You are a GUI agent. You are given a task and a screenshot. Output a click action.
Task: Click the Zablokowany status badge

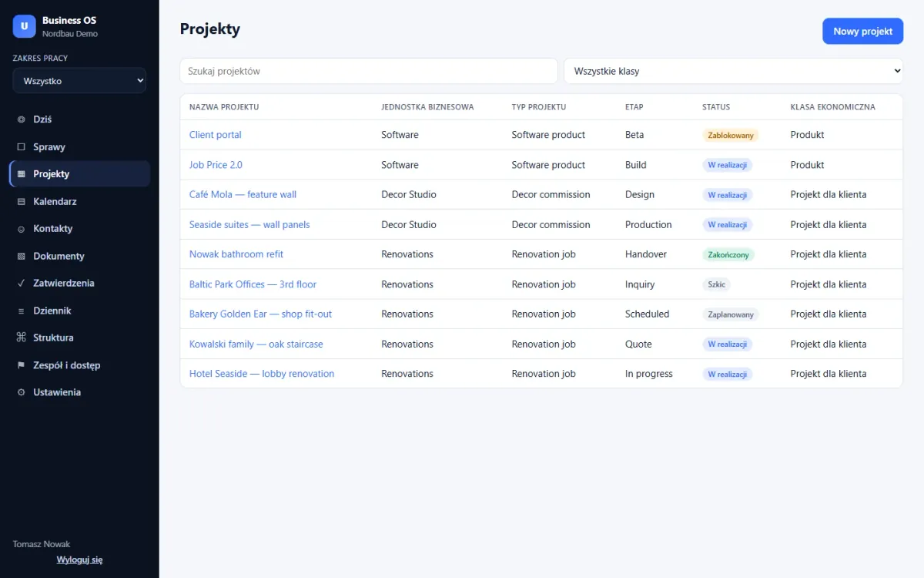coord(731,135)
